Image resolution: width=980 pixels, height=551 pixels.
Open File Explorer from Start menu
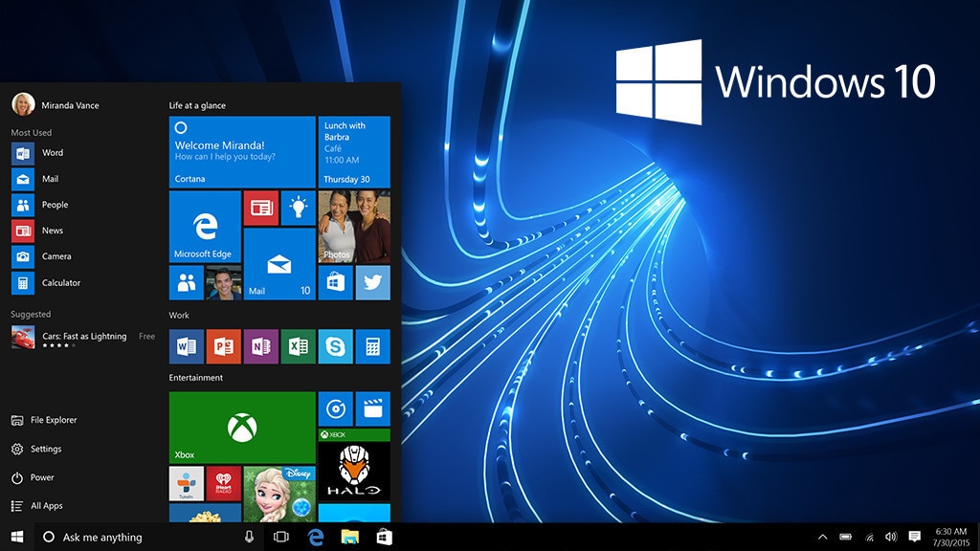44,421
